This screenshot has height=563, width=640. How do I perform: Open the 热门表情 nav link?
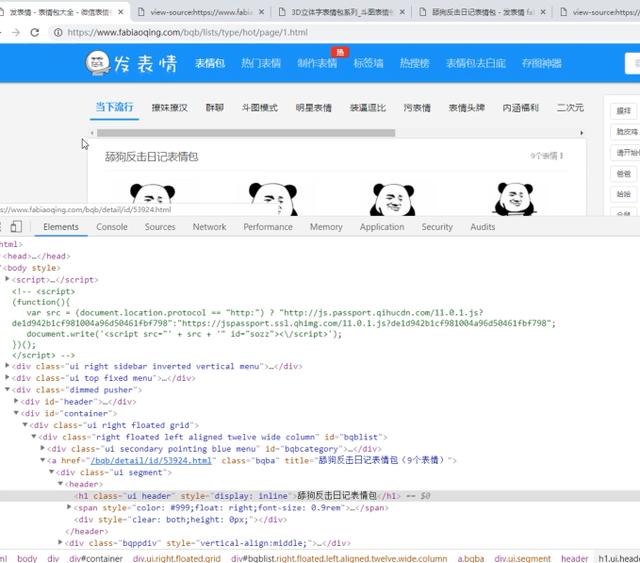pyautogui.click(x=261, y=63)
